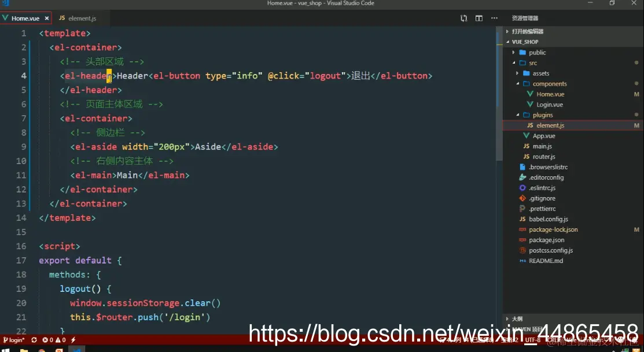The height and width of the screenshot is (352, 644).
Task: Split the editor to the right
Action: point(479,18)
